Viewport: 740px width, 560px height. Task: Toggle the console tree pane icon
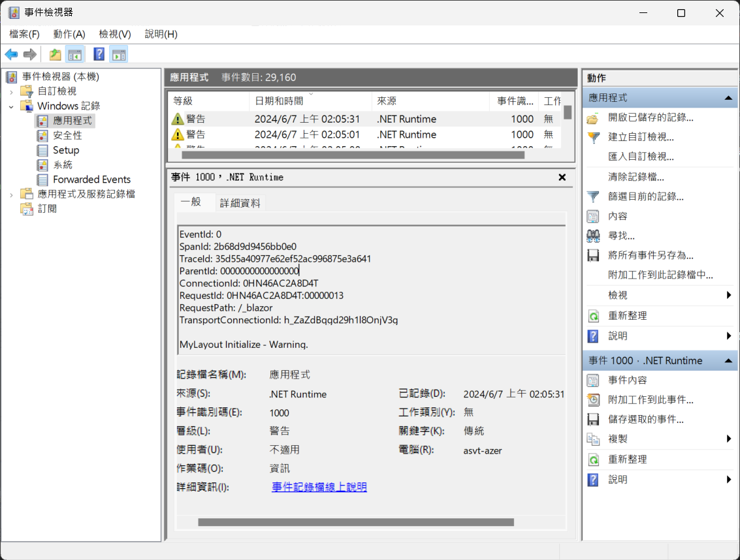pyautogui.click(x=75, y=54)
